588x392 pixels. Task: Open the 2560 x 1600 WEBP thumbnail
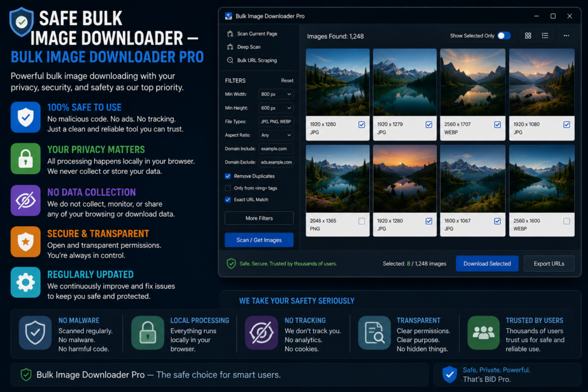pos(541,178)
